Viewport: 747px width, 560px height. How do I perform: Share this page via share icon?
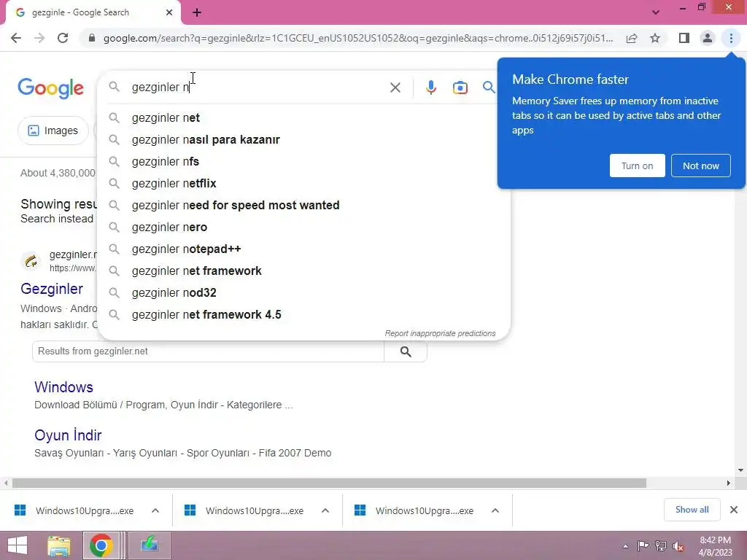pyautogui.click(x=632, y=38)
